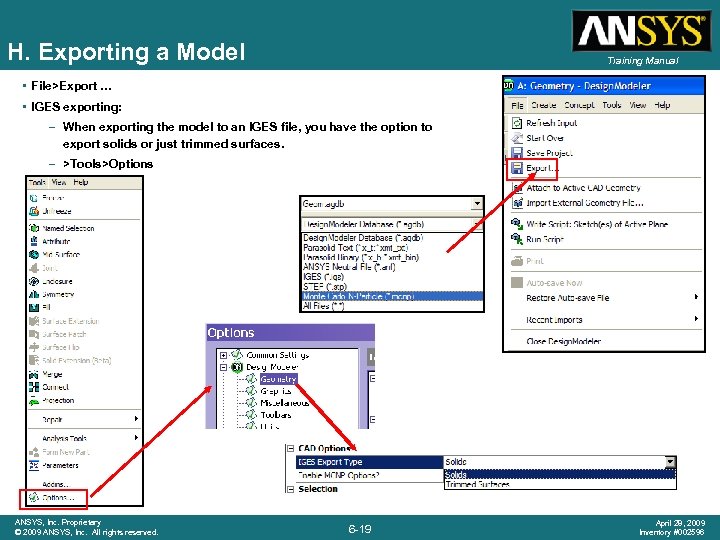Screen dimensions: 720x540
Task: Select the Named Selection tool icon
Action: (x=34, y=228)
